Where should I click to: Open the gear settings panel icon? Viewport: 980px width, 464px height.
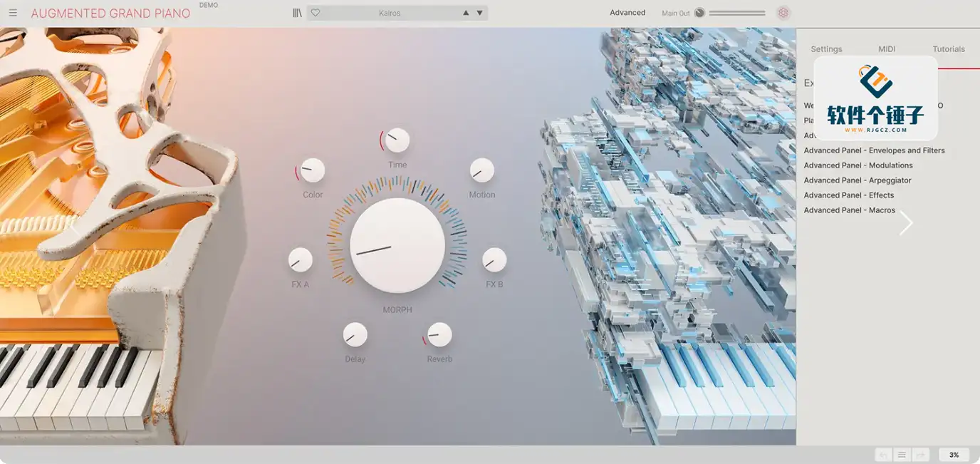click(783, 13)
